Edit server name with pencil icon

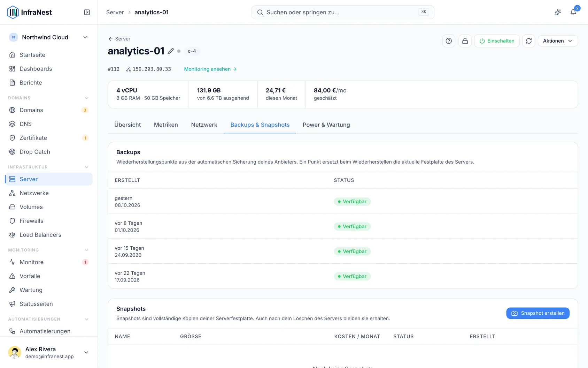(171, 51)
